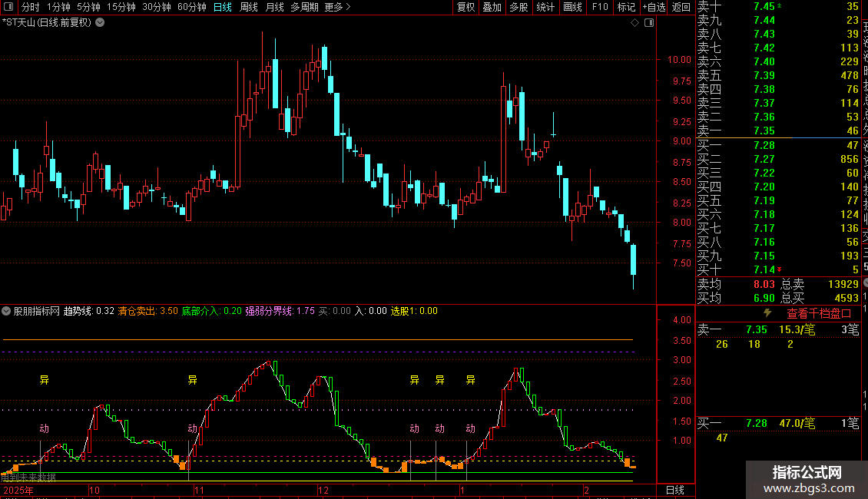Screen dimensions: 868x499
Task: Click the 股朋指标网 indicator name
Action: pos(36,311)
